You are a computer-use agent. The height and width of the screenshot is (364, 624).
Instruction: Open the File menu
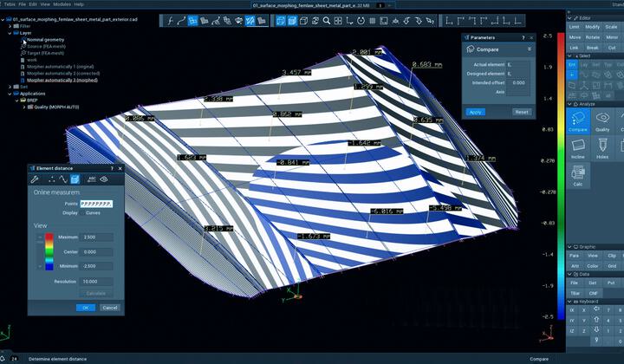23,4
